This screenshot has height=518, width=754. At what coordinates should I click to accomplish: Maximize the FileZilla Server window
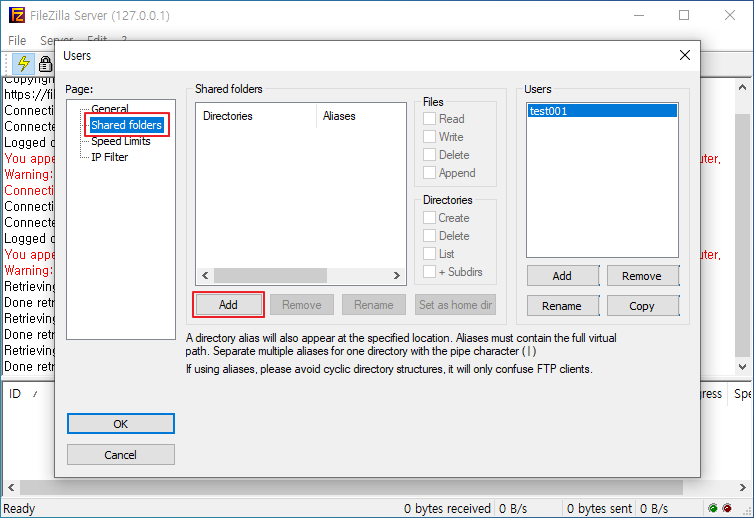coord(684,15)
